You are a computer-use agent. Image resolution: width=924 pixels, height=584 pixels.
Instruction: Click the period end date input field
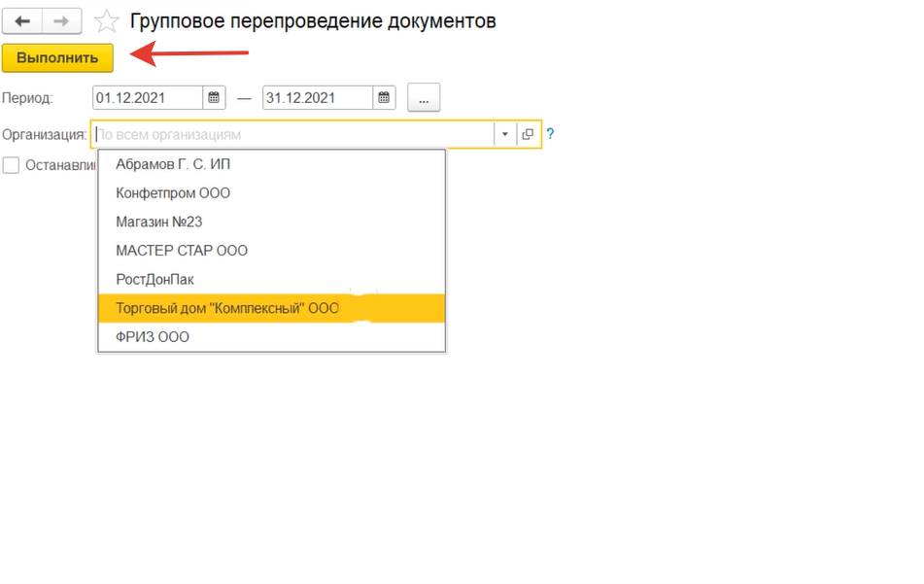(318, 97)
